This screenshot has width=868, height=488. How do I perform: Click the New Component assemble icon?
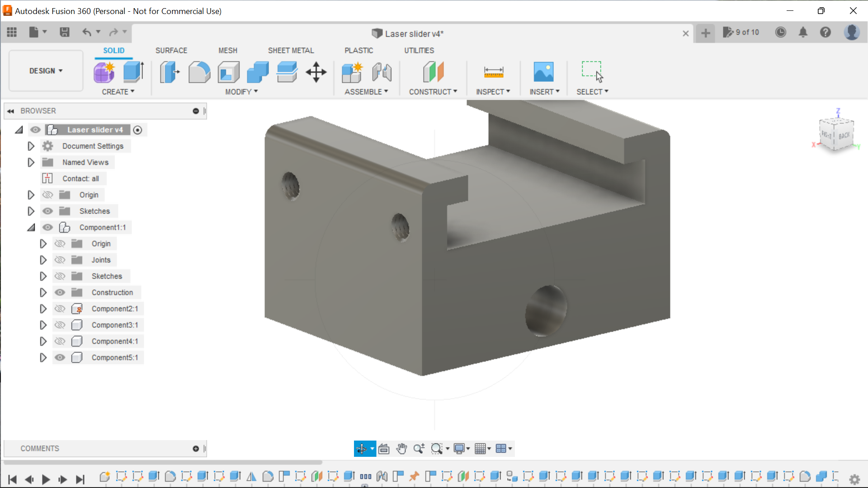pyautogui.click(x=352, y=72)
